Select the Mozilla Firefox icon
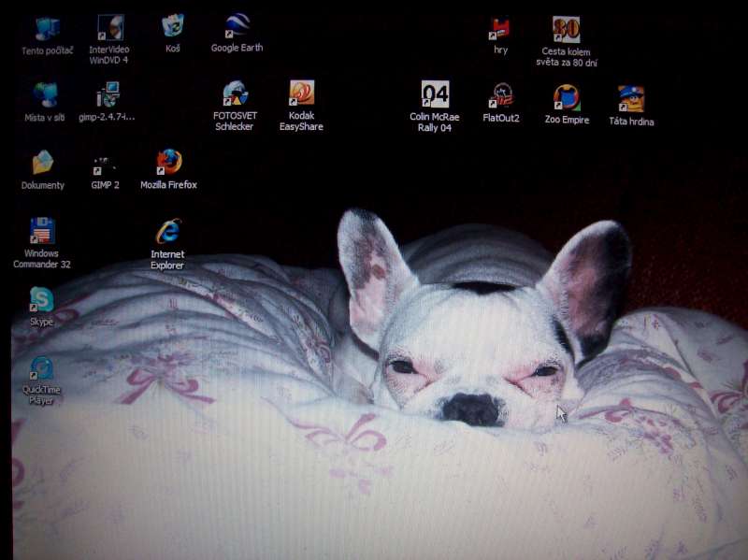The height and width of the screenshot is (560, 748). point(169,163)
